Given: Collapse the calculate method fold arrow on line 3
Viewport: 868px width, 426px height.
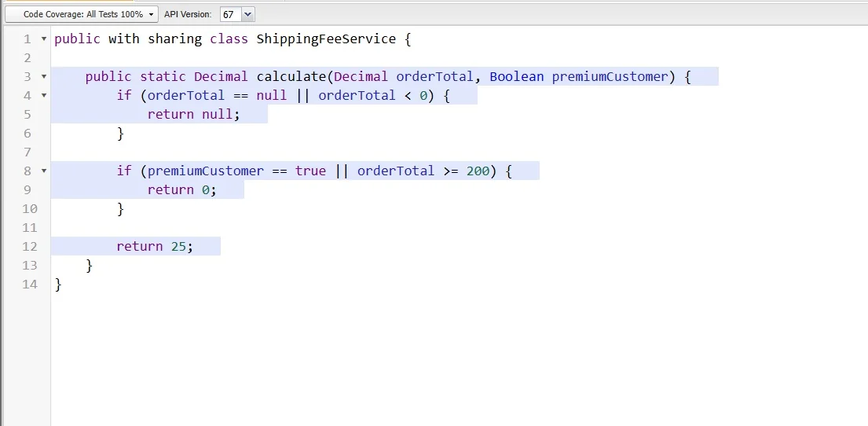Looking at the screenshot, I should (x=44, y=77).
